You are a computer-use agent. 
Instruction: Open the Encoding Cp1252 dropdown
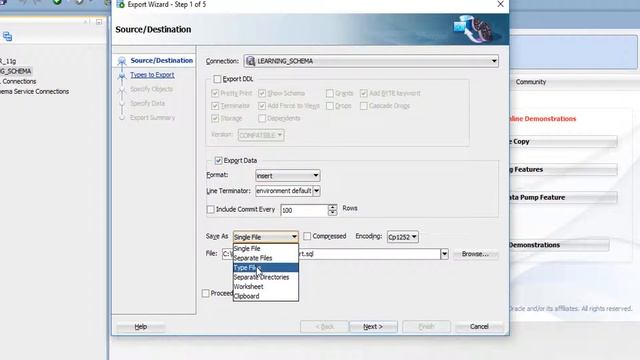click(x=402, y=237)
